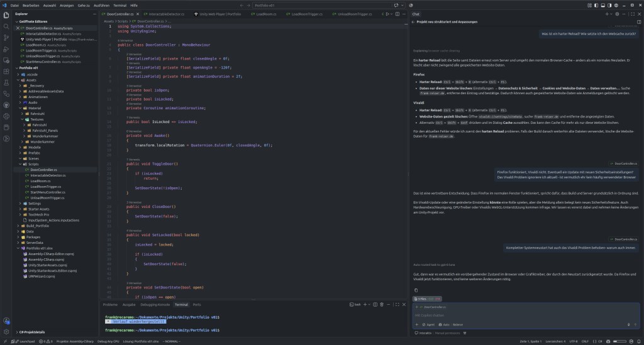Split the editor to the right
Image resolution: width=644 pixels, height=345 pixels.
pos(397,14)
